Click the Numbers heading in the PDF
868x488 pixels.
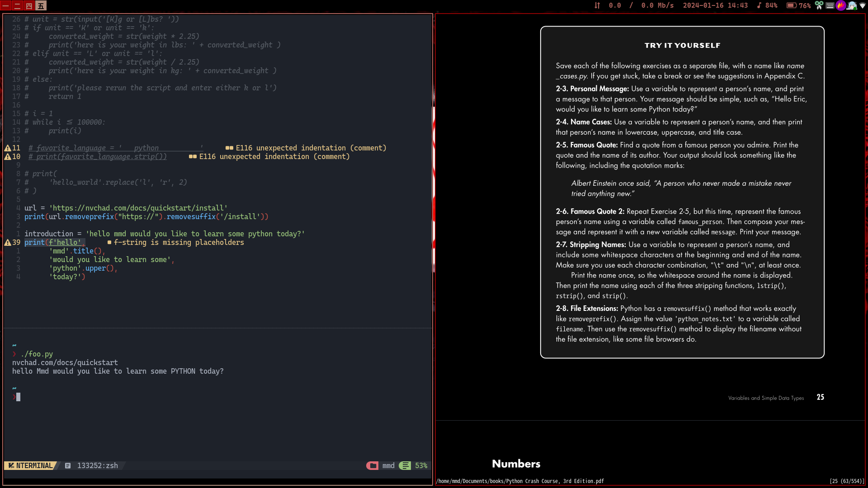516,464
